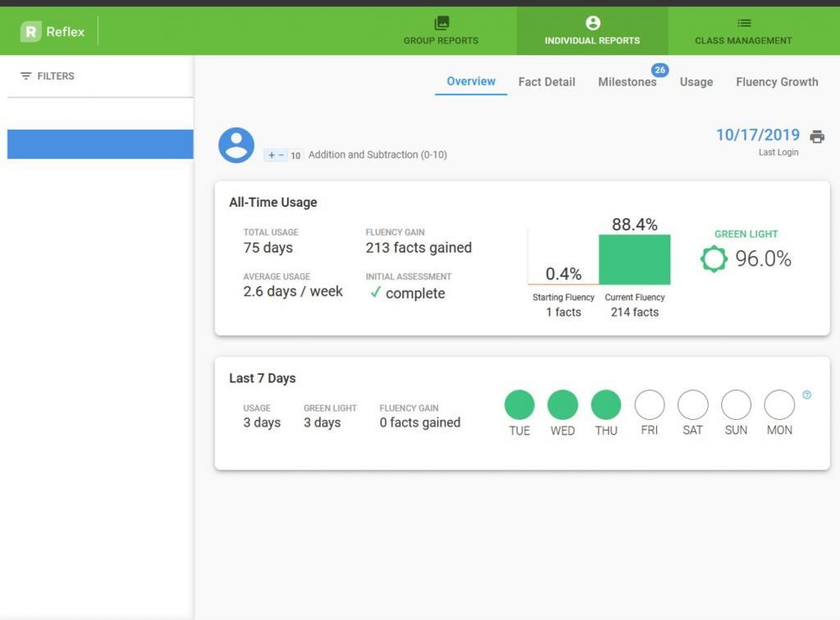This screenshot has height=620, width=840.
Task: Click the Addition and Subtraction (0-10) label
Action: pyautogui.click(x=377, y=155)
